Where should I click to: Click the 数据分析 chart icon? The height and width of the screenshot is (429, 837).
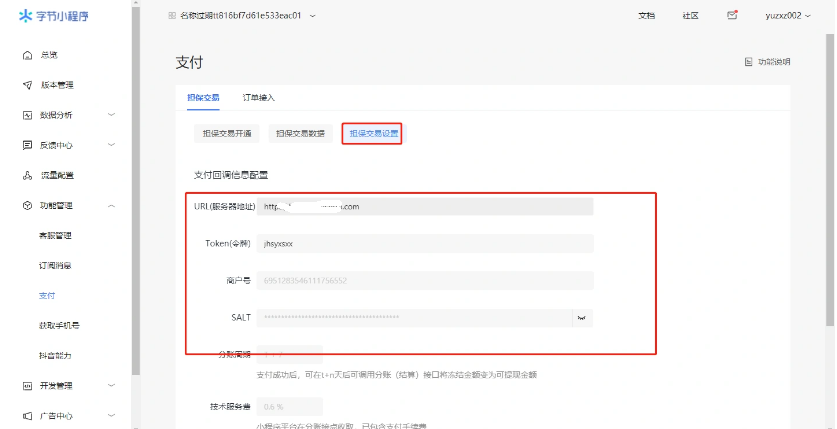click(28, 115)
